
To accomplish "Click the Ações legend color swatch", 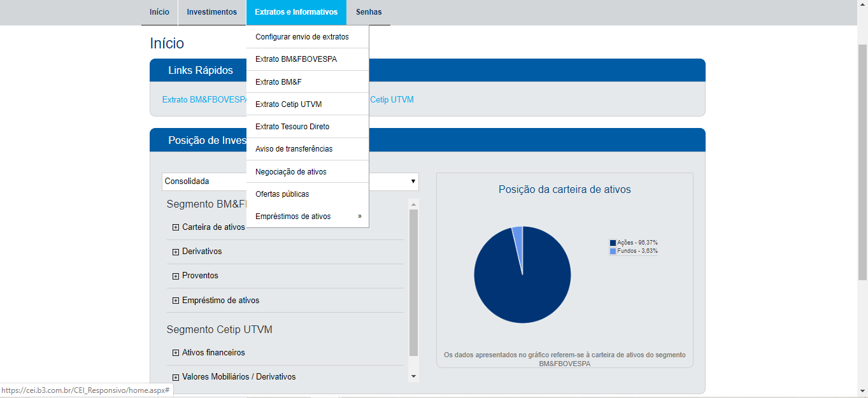I will [x=613, y=243].
